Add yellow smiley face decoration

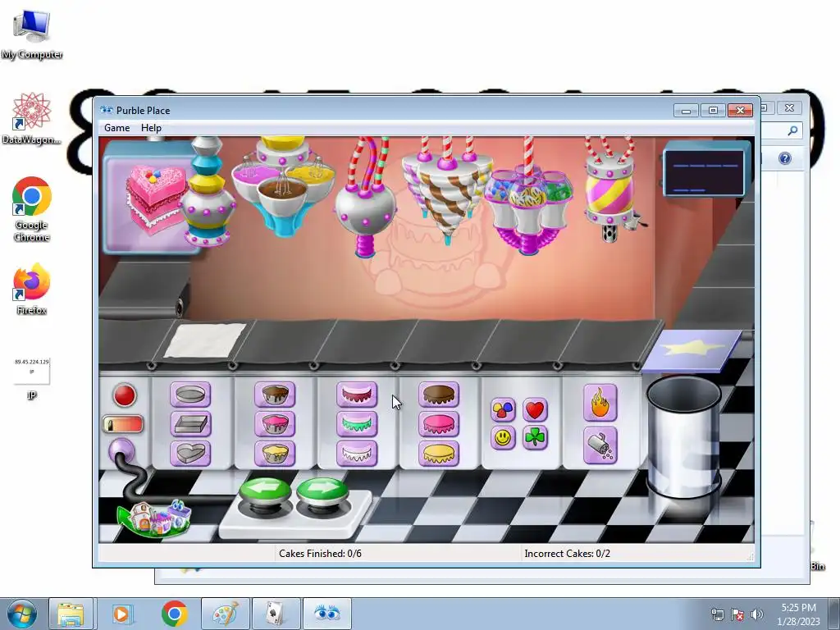(503, 438)
